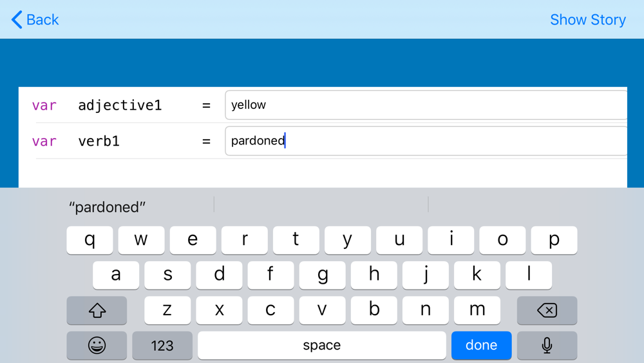
Task: Click into the verb1 input field
Action: tap(425, 141)
